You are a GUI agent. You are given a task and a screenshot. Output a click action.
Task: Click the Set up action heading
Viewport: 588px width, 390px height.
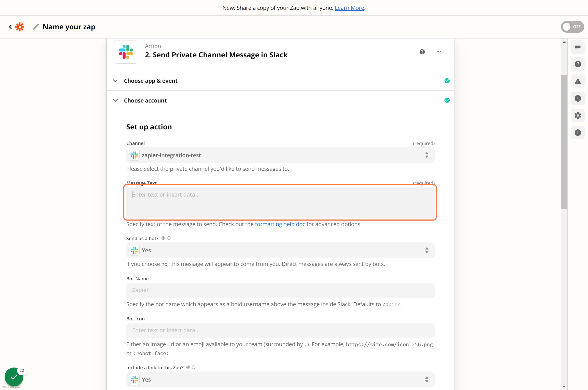pyautogui.click(x=149, y=127)
